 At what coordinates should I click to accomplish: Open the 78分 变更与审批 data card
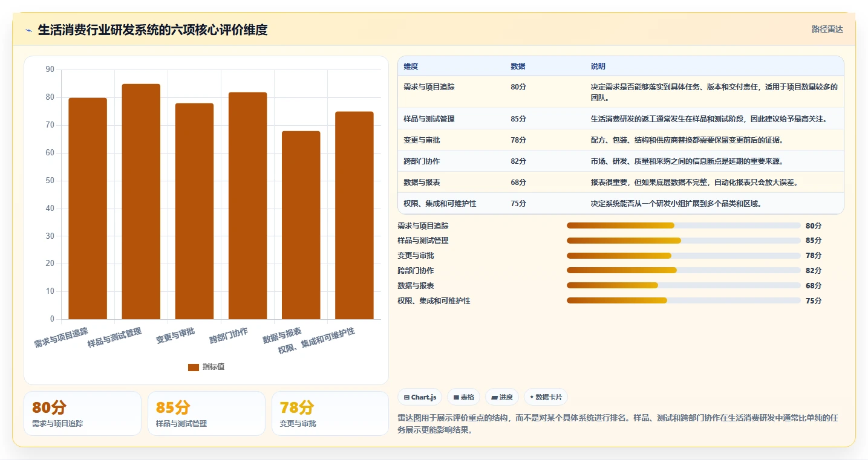click(330, 413)
